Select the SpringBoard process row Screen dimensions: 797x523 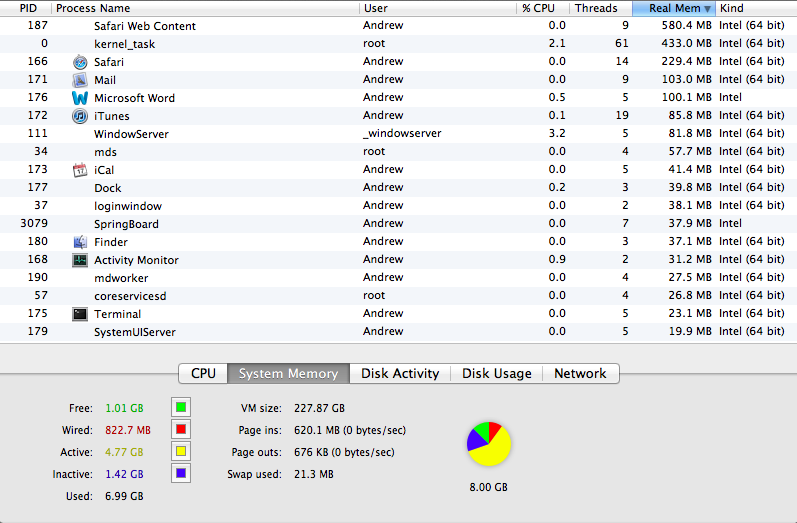tap(398, 224)
